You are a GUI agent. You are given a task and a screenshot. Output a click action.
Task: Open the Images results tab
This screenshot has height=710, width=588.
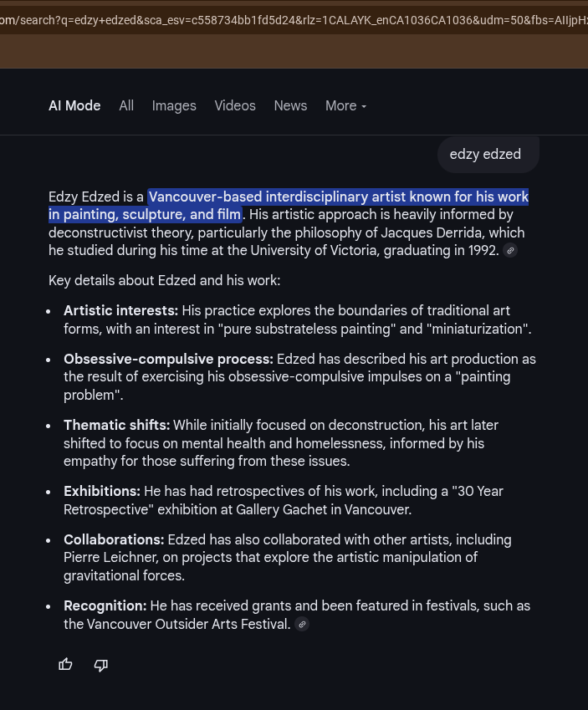174,105
